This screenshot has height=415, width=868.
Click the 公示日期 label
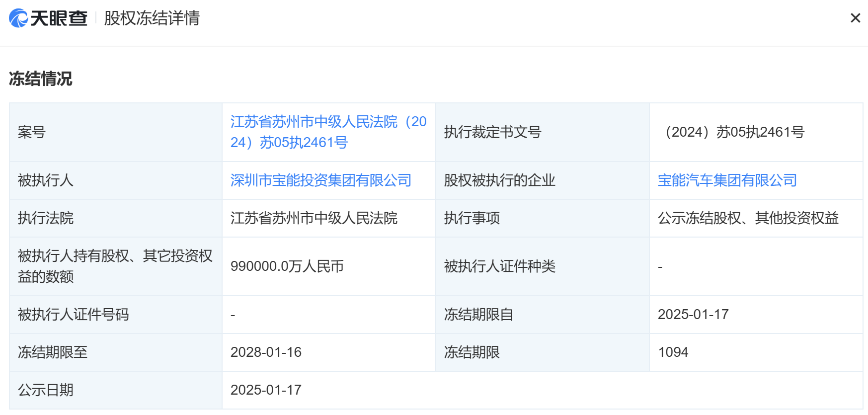pyautogui.click(x=46, y=390)
